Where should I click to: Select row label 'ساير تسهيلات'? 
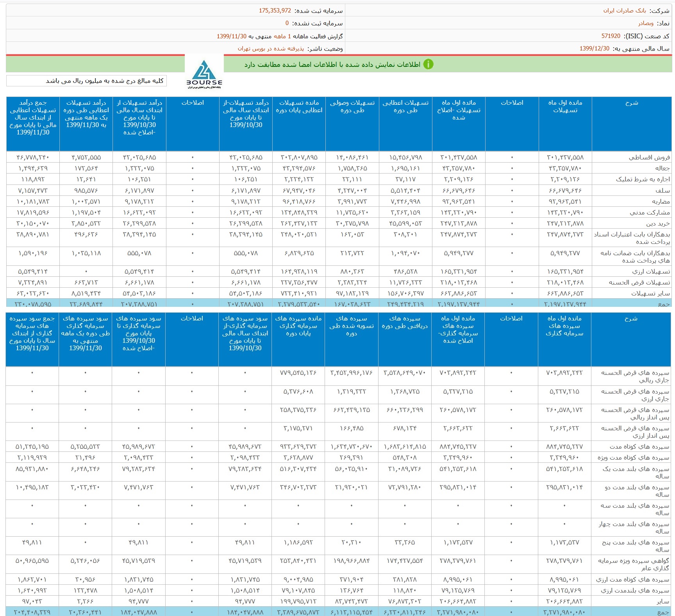coord(651,294)
